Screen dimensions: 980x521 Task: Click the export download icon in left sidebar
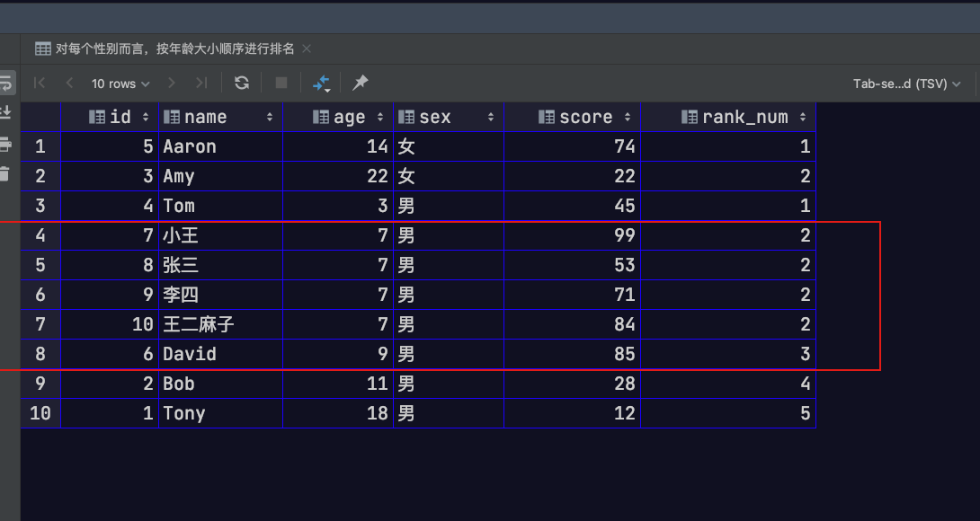5,112
